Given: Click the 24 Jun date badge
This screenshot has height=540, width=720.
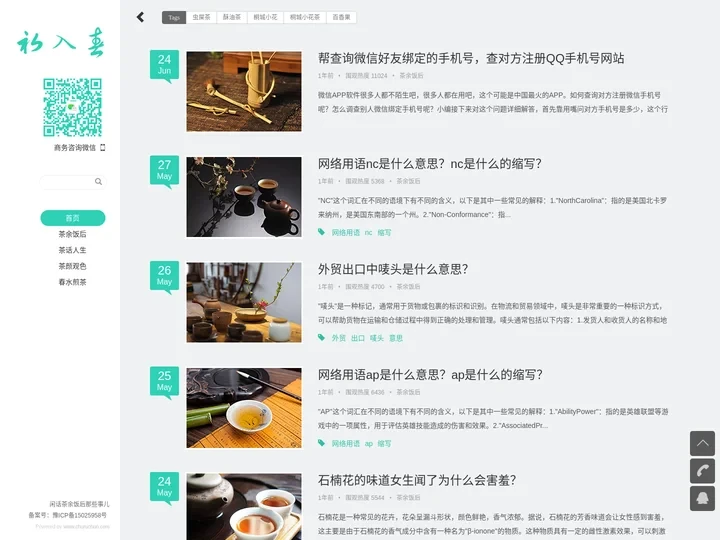Looking at the screenshot, I should point(164,65).
